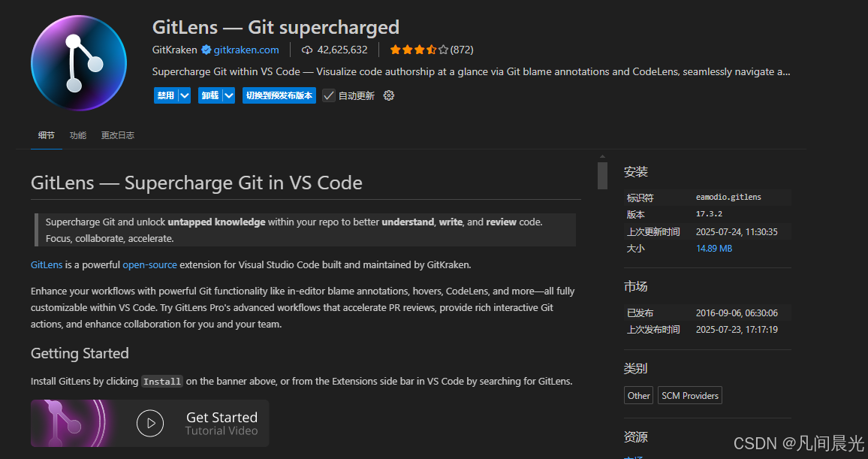Expand the 禁用 disable dropdown arrow
868x459 pixels.
(185, 96)
